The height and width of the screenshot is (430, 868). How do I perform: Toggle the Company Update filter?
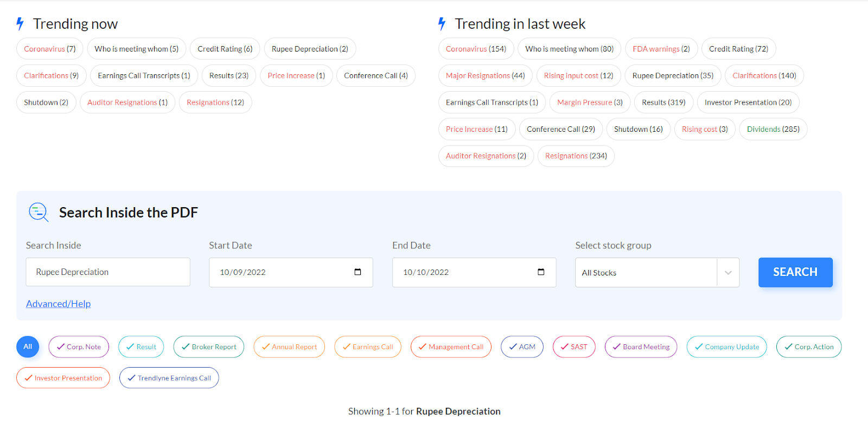[727, 347]
